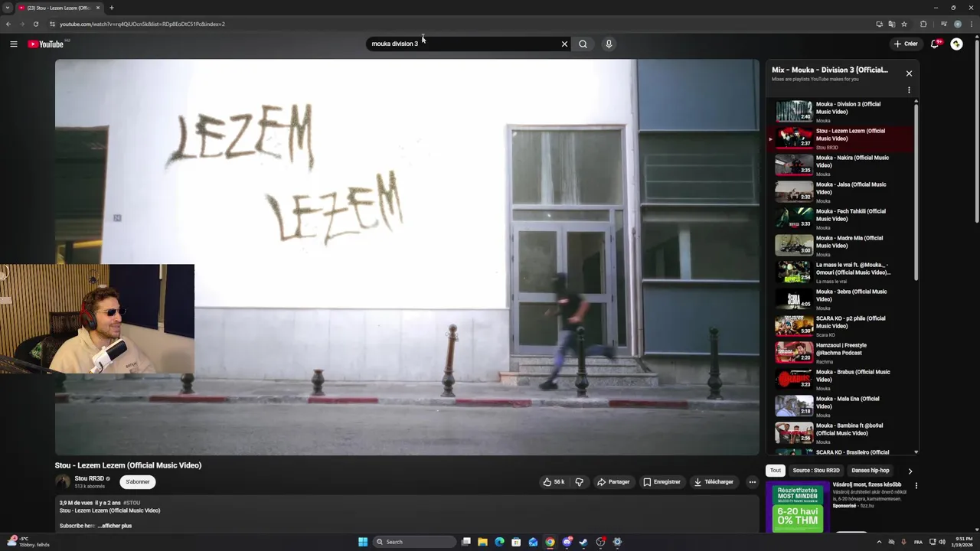980x551 pixels.
Task: Bookmark the page with star icon
Action: 904,24
